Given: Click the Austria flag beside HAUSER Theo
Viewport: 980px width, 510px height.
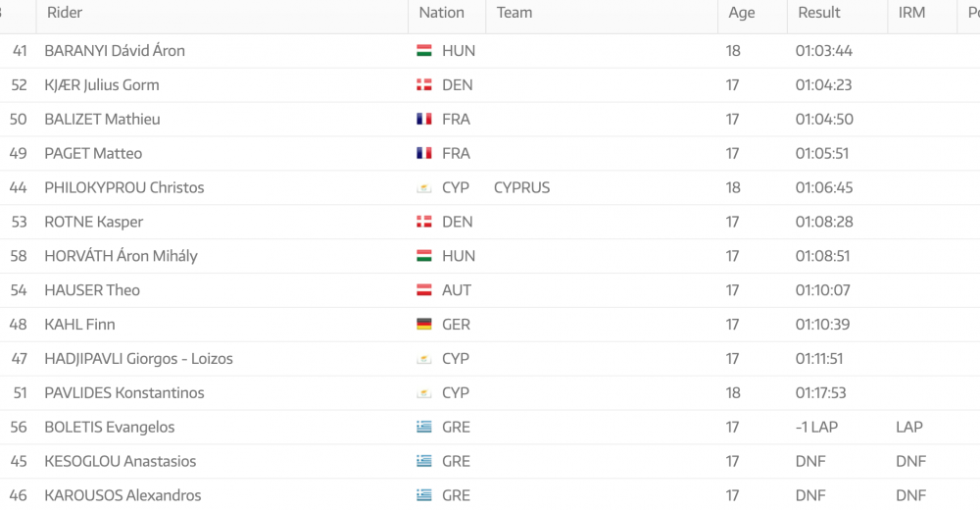Looking at the screenshot, I should (424, 290).
